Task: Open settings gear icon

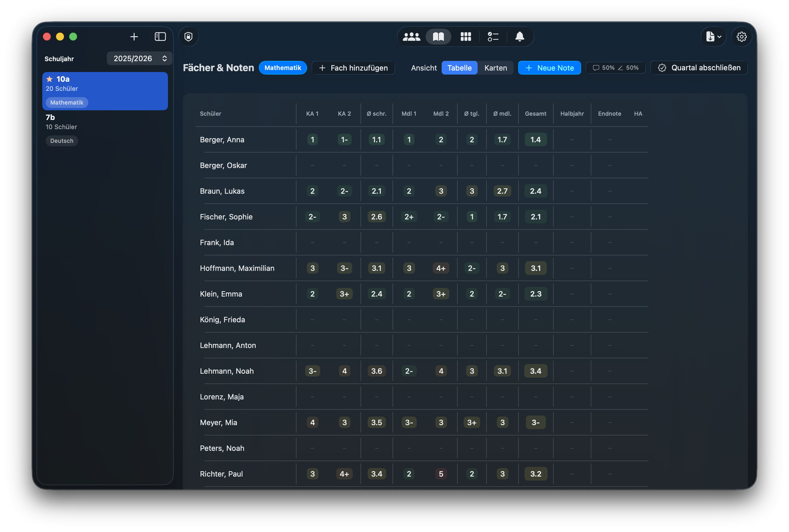Action: click(x=742, y=37)
